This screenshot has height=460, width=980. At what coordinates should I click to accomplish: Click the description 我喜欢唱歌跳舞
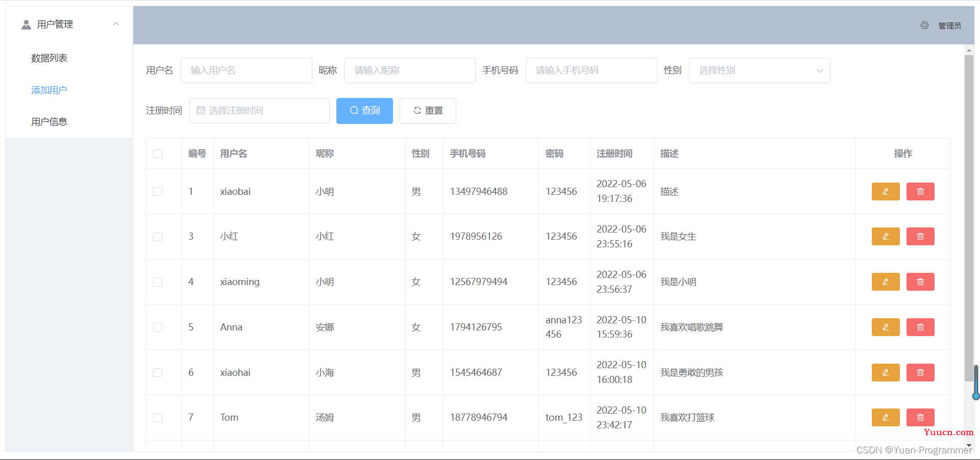[692, 327]
